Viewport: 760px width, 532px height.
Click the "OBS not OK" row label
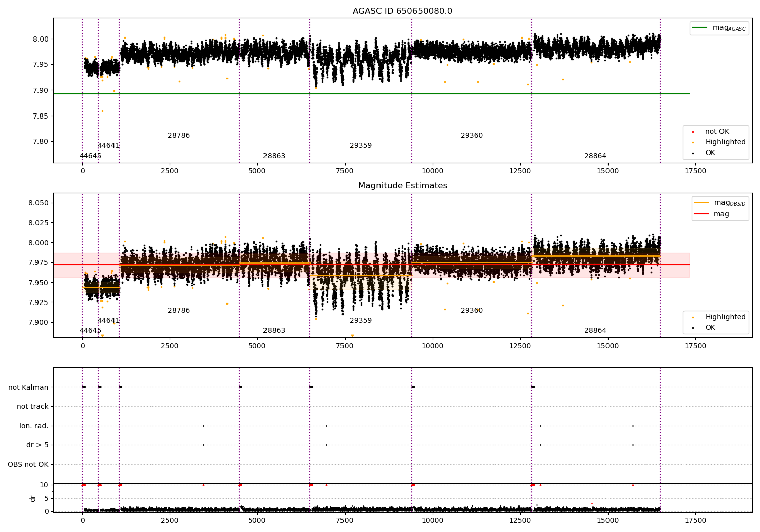pyautogui.click(x=28, y=464)
